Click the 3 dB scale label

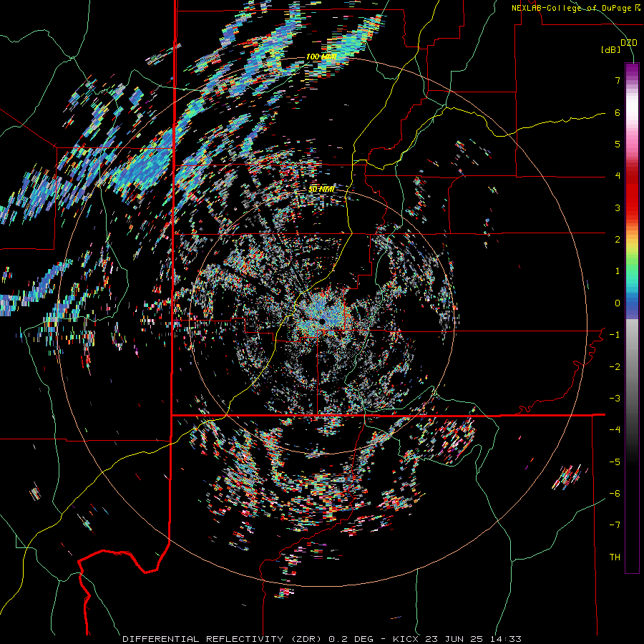point(618,208)
